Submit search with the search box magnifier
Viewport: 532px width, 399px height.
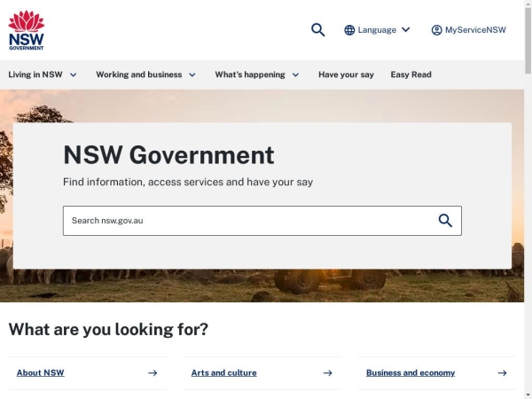pos(445,221)
